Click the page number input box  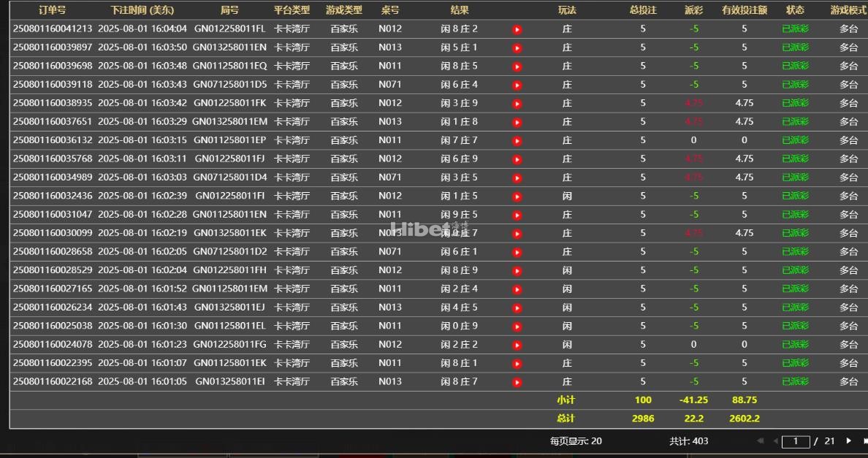click(x=796, y=441)
